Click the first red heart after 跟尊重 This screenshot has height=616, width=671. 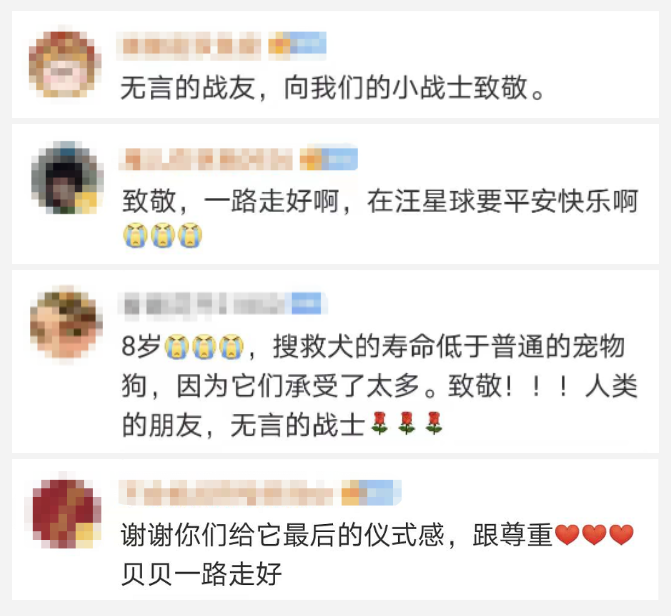567,535
